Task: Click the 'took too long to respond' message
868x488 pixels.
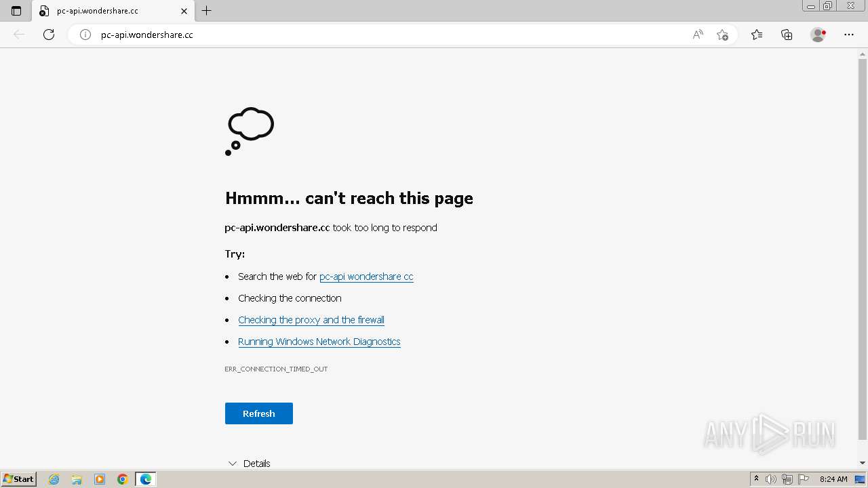Action: [384, 228]
